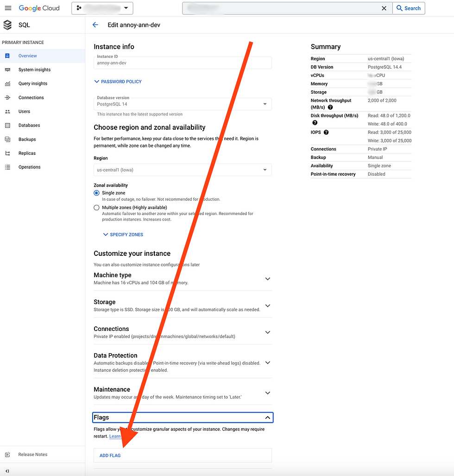Click the 'Private IP' summary value
454x476 pixels.
click(x=377, y=149)
